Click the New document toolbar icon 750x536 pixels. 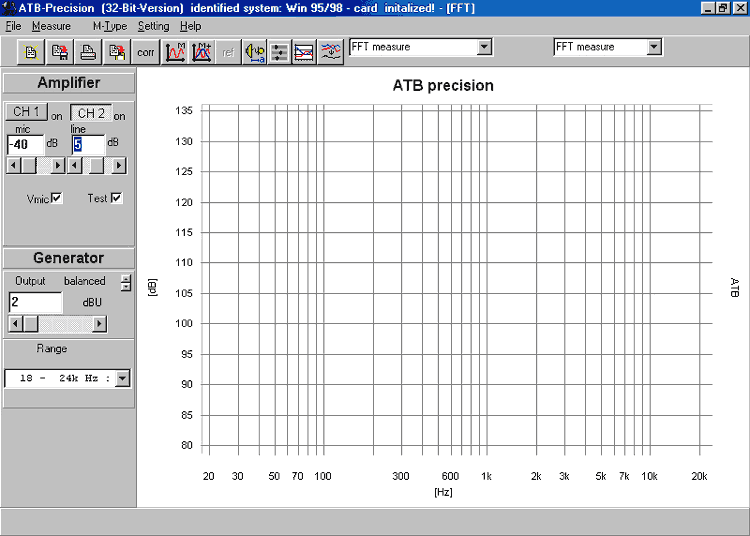tap(31, 52)
